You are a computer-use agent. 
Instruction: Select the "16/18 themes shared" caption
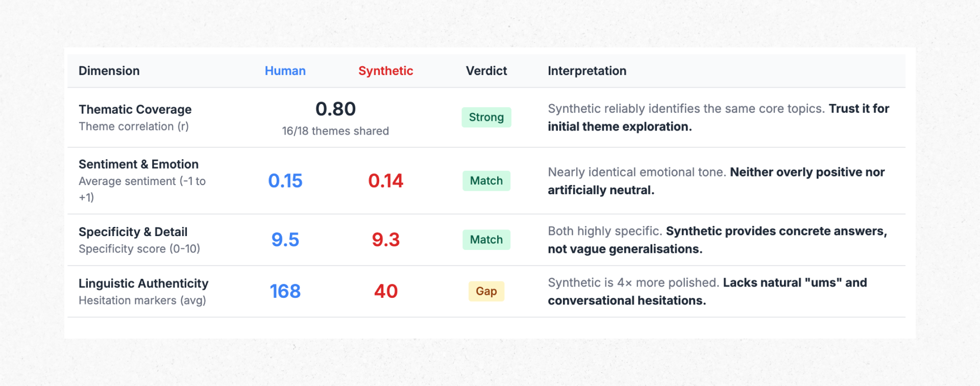click(x=335, y=131)
